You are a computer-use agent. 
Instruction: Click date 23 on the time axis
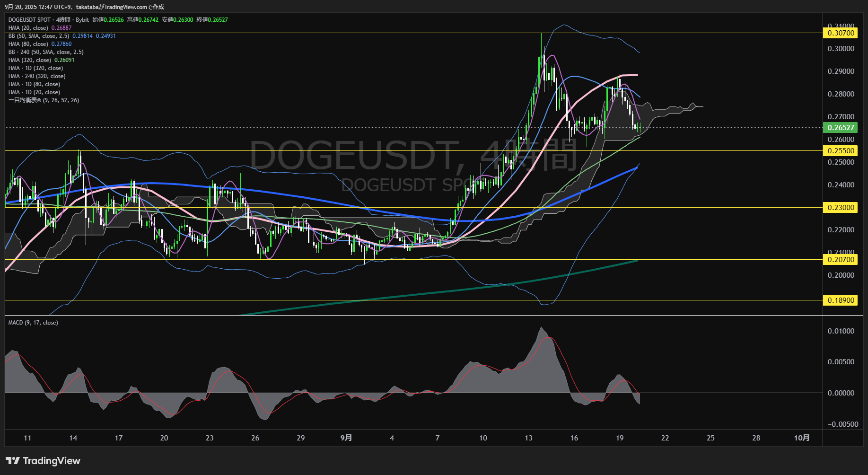[210, 438]
